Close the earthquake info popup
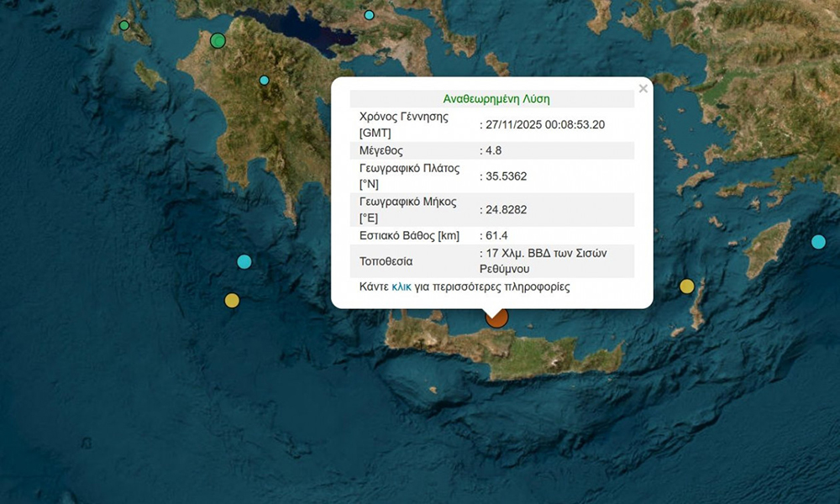The height and width of the screenshot is (504, 840). (643, 88)
